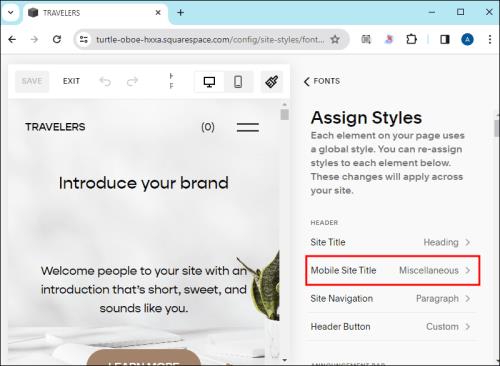Toggle the browser side panel icon
This screenshot has width=500, height=366.
tap(445, 40)
